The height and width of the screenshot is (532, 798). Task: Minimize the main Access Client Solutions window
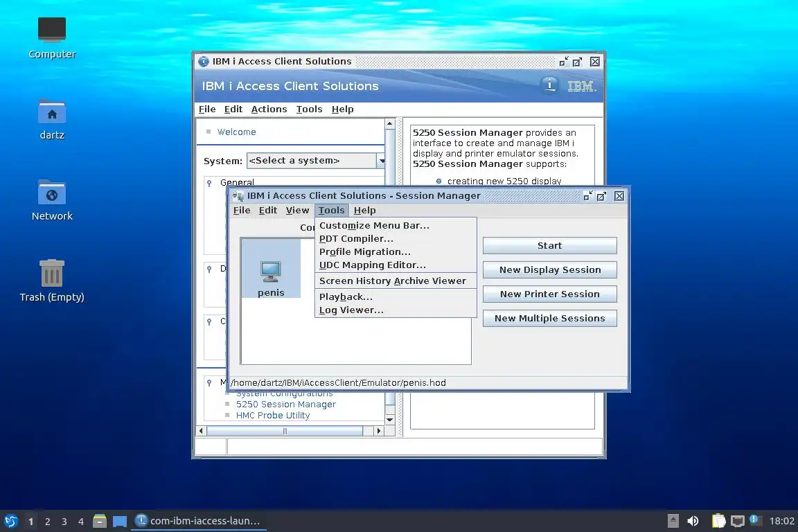pyautogui.click(x=563, y=62)
